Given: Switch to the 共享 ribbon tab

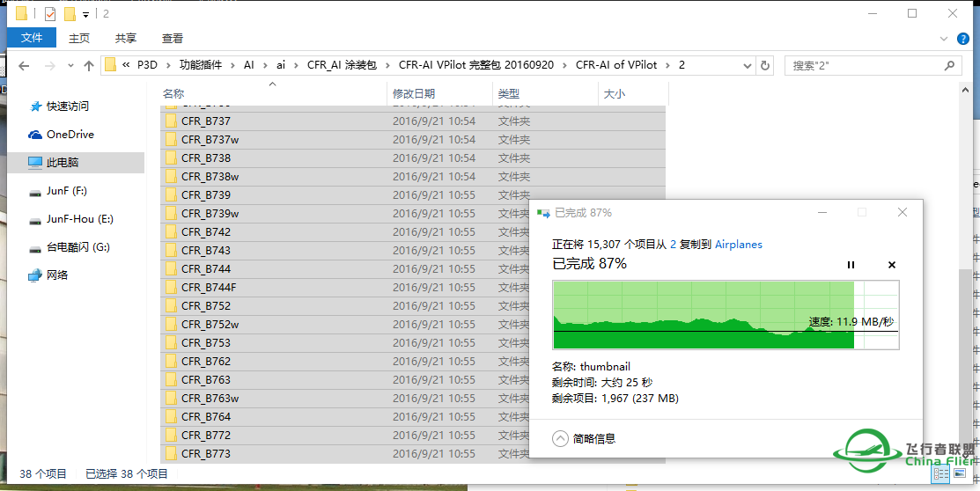Looking at the screenshot, I should click(126, 38).
